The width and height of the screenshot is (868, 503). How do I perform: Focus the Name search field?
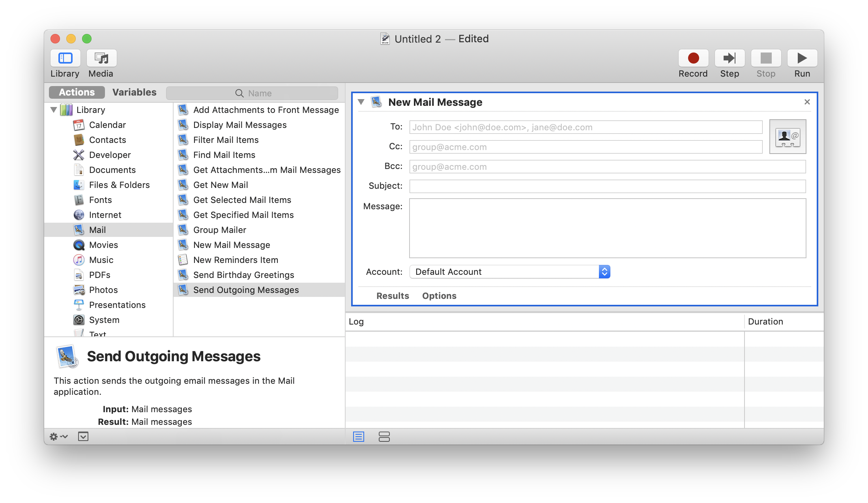pos(252,93)
